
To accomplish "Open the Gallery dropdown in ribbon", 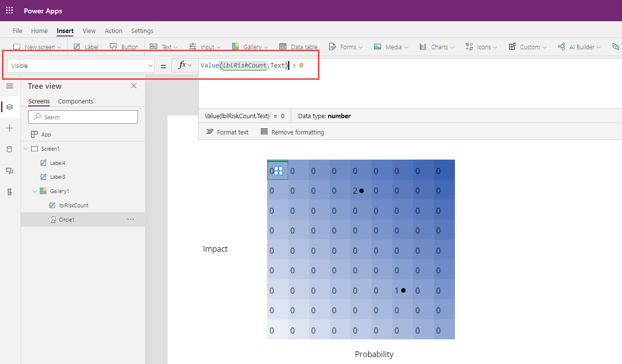I will (x=250, y=47).
